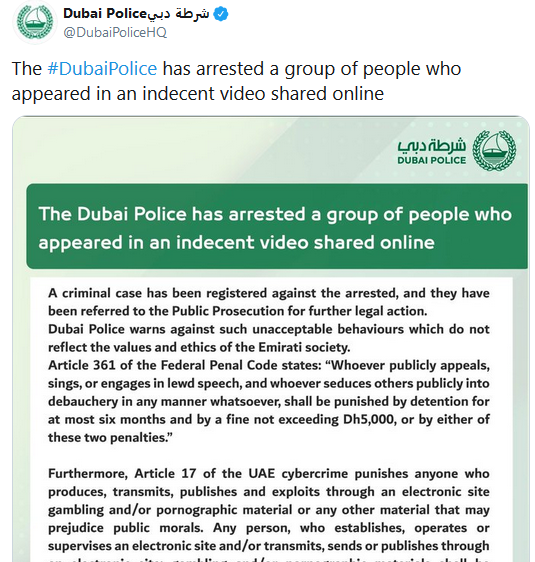Open the #DubaiPolice hashtag link
535x562 pixels.
point(102,68)
